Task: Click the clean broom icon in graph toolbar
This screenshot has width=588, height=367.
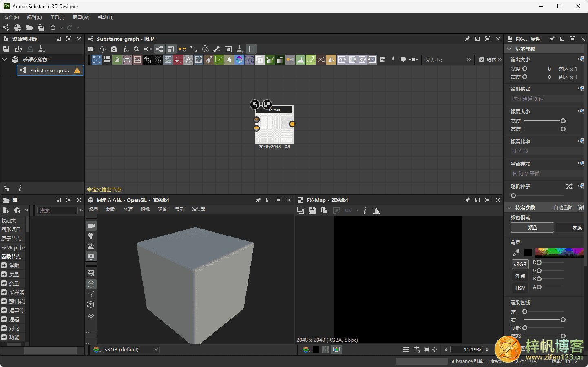Action: coord(240,49)
